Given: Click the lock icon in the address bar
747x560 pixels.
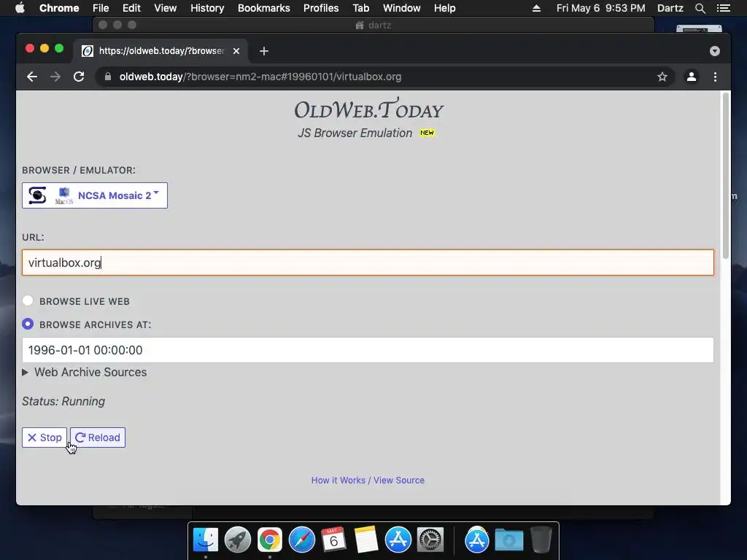Looking at the screenshot, I should 108,77.
